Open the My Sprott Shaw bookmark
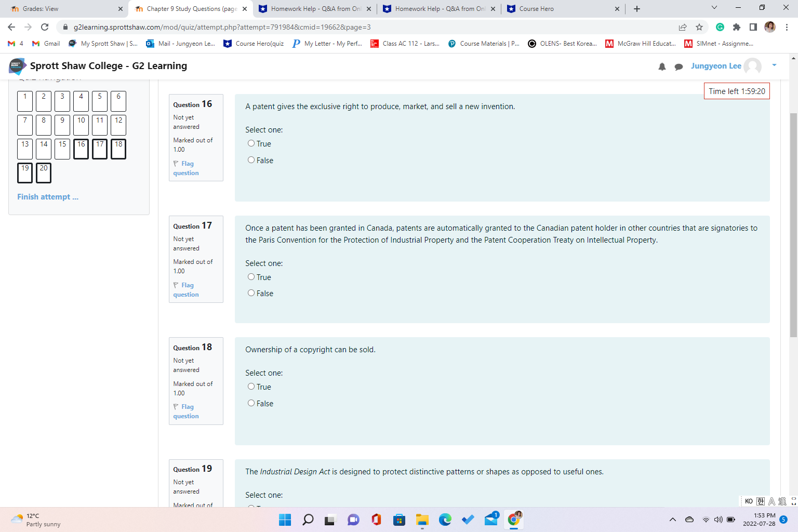 point(103,44)
